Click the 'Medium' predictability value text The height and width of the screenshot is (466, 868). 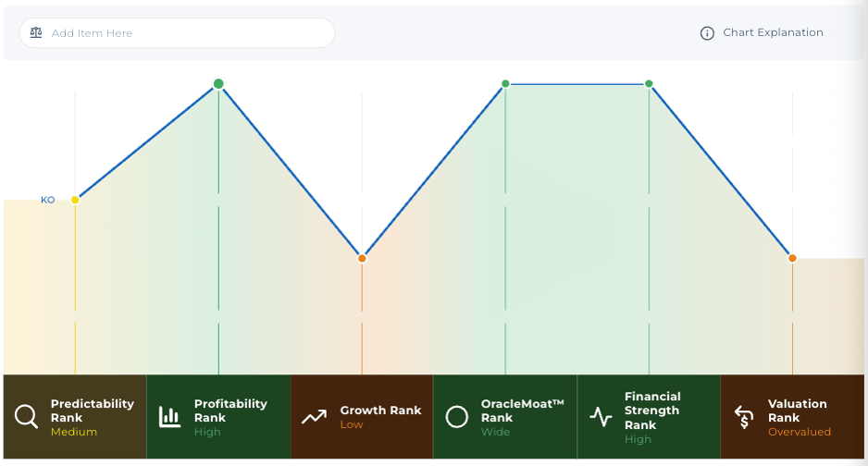pos(74,433)
